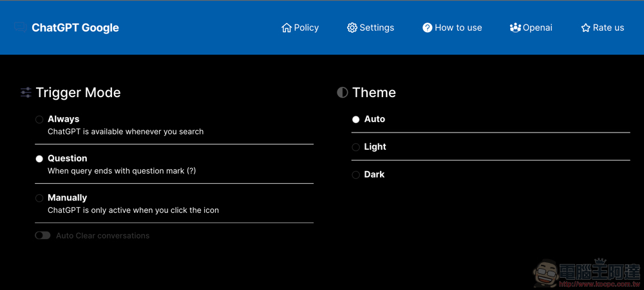Screen dimensions: 644x290
Task: Click the Question label text
Action: point(68,158)
